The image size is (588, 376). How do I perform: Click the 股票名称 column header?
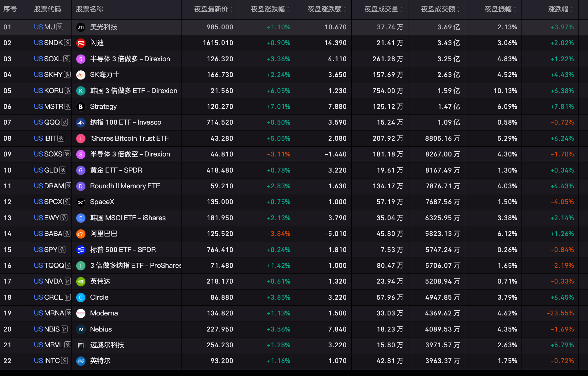(x=89, y=9)
